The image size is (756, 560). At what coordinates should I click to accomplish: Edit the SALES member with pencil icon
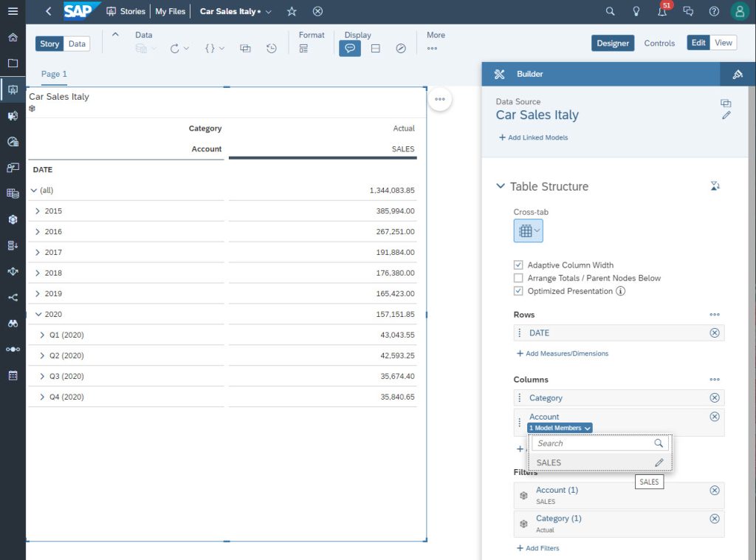pos(659,462)
